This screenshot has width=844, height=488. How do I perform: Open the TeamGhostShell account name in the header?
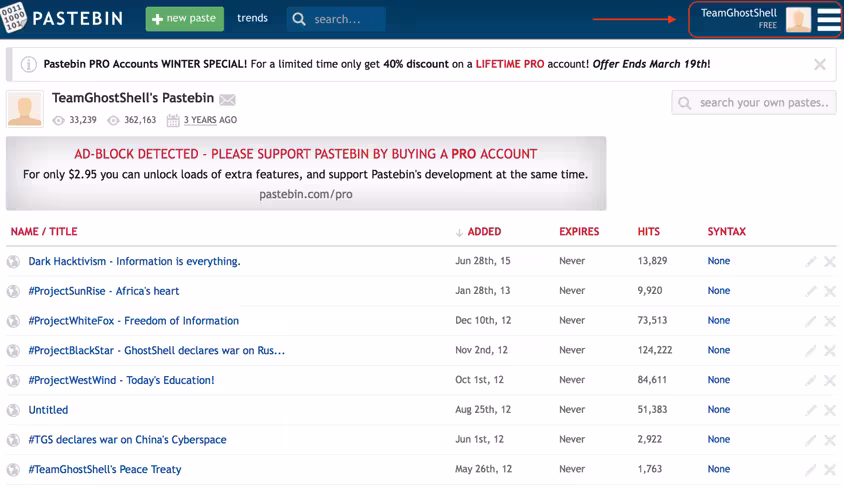pos(738,13)
